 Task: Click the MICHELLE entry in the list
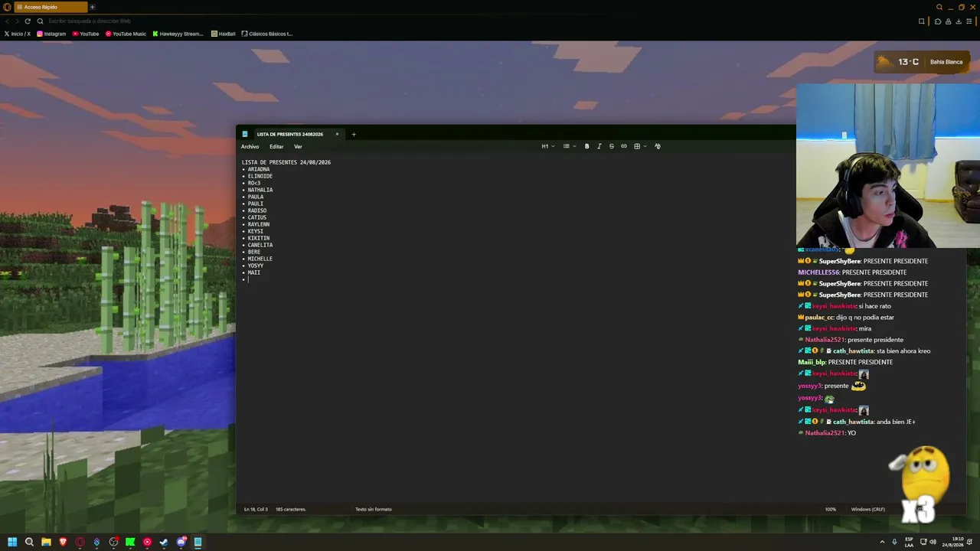260,259
